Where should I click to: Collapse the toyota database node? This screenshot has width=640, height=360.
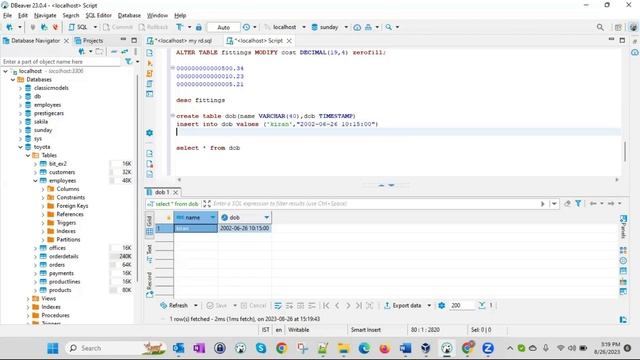tap(20, 147)
